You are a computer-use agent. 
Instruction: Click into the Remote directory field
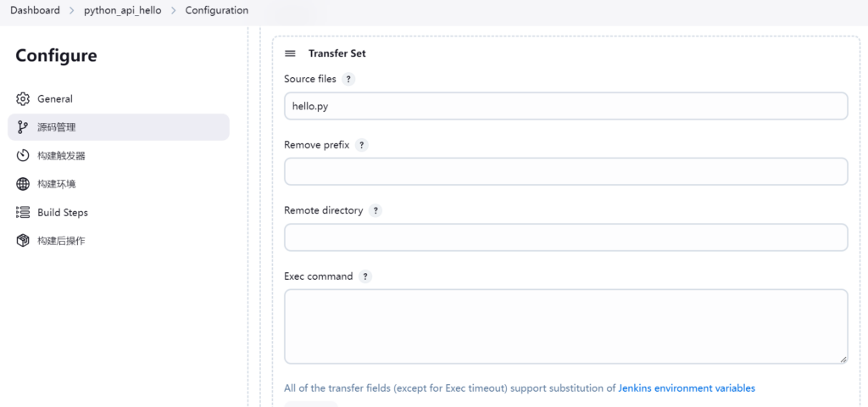pyautogui.click(x=565, y=237)
